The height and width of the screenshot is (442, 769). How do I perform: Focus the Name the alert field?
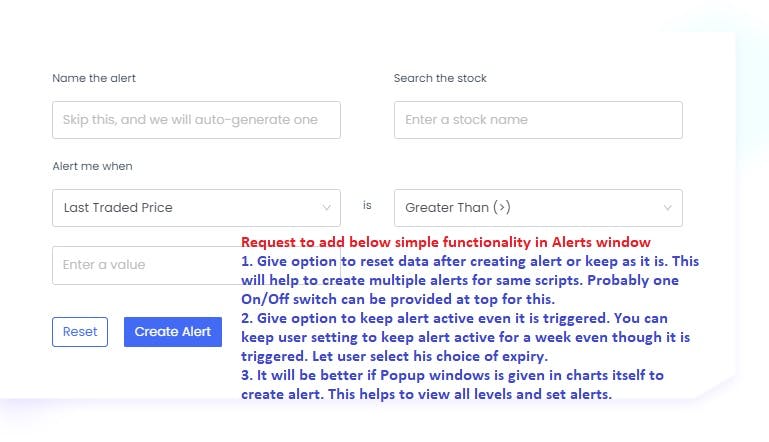click(196, 120)
